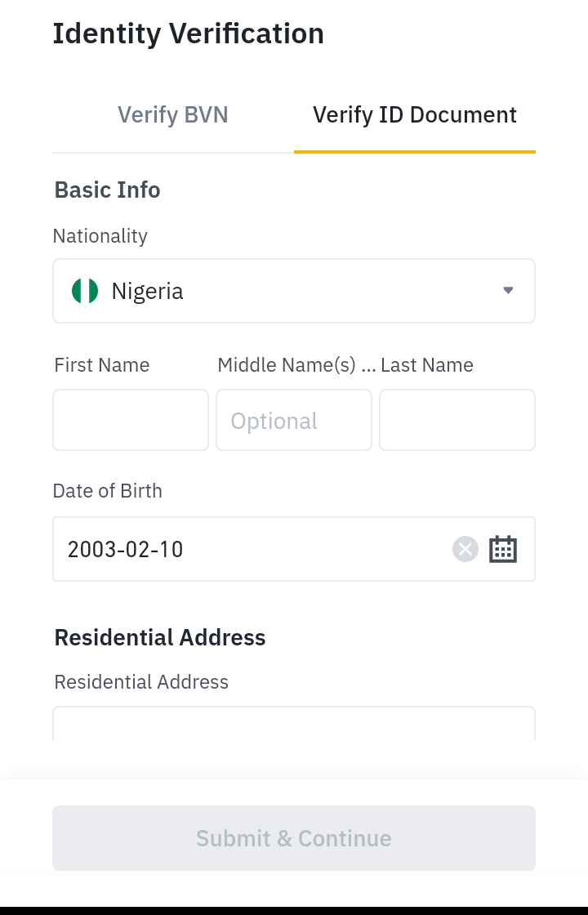588x915 pixels.
Task: Click the optional Middle Name field
Action: (x=294, y=420)
